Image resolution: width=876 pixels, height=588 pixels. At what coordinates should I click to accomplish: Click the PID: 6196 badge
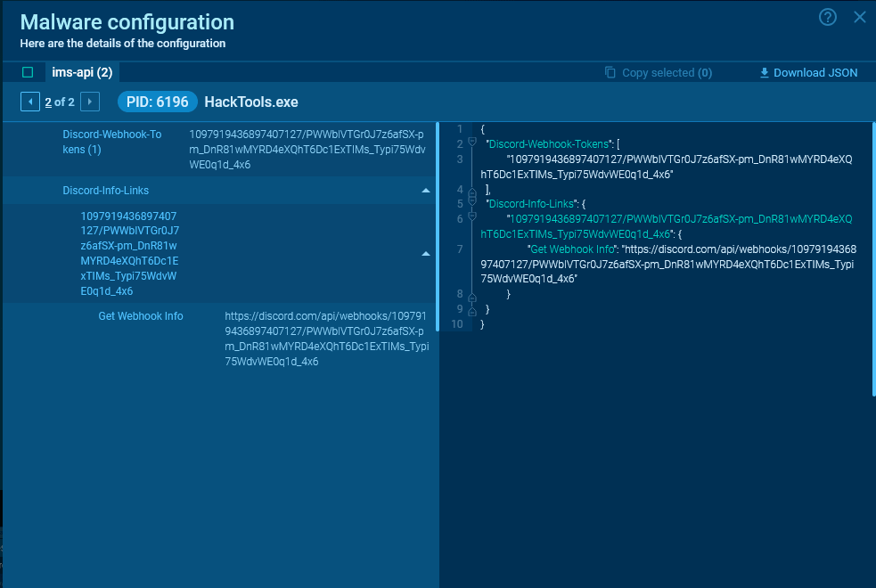point(157,102)
